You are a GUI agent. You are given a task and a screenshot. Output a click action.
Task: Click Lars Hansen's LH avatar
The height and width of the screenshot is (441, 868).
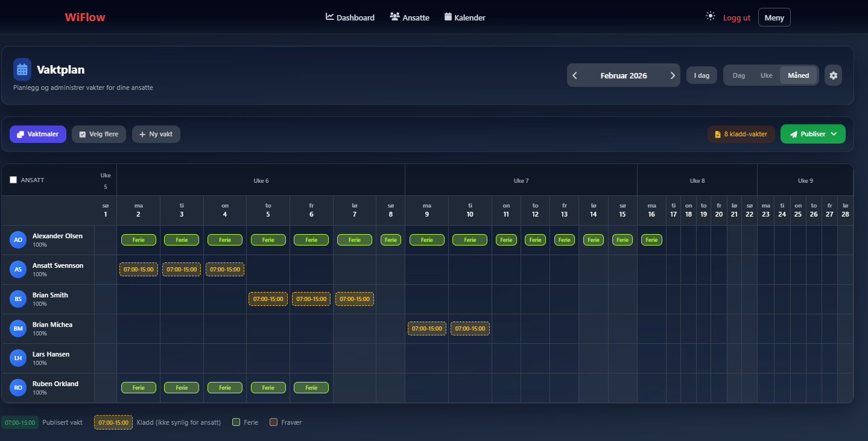(x=18, y=358)
